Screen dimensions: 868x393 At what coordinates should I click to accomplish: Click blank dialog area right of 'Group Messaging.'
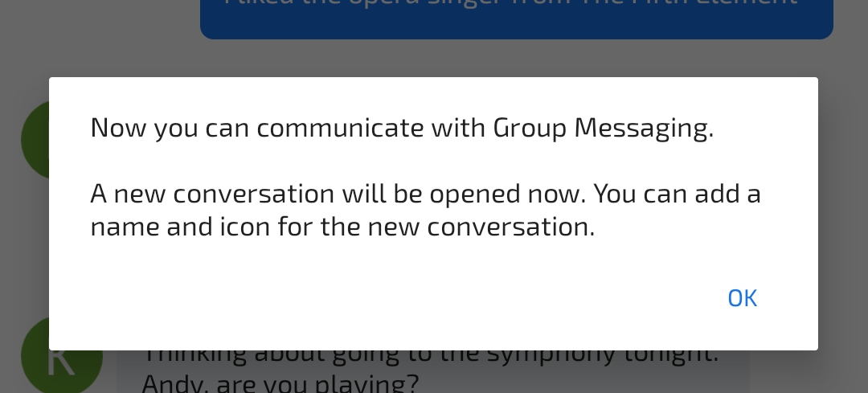tap(764, 129)
